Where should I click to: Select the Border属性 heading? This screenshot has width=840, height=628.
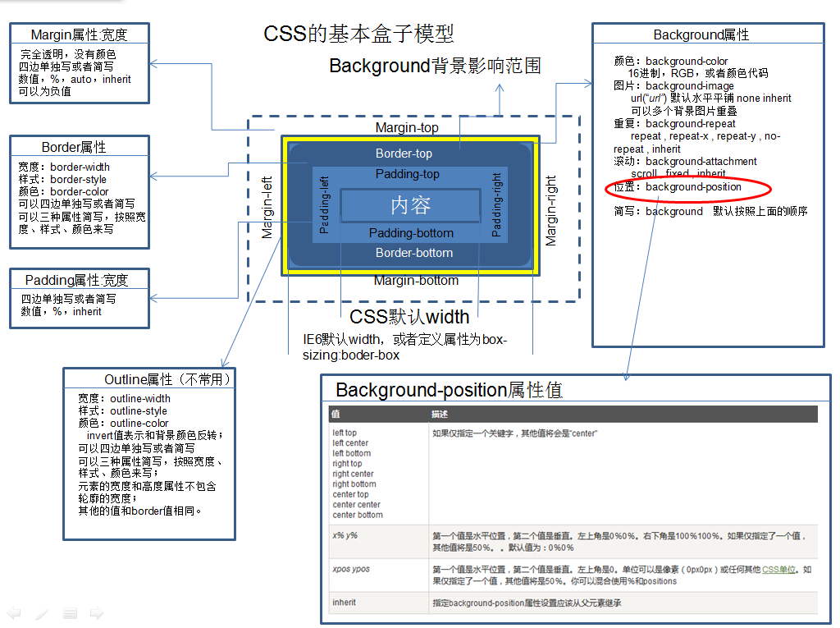click(x=79, y=146)
